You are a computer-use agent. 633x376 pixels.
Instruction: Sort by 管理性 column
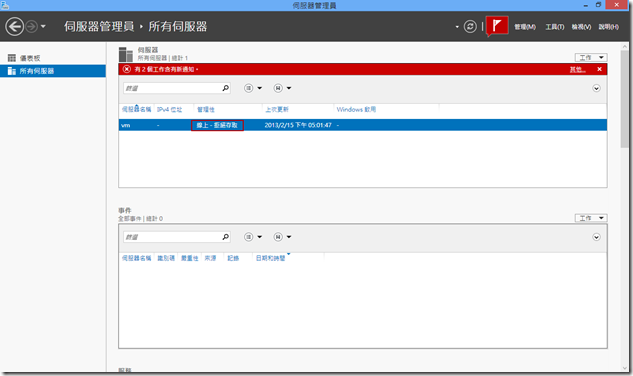point(206,109)
